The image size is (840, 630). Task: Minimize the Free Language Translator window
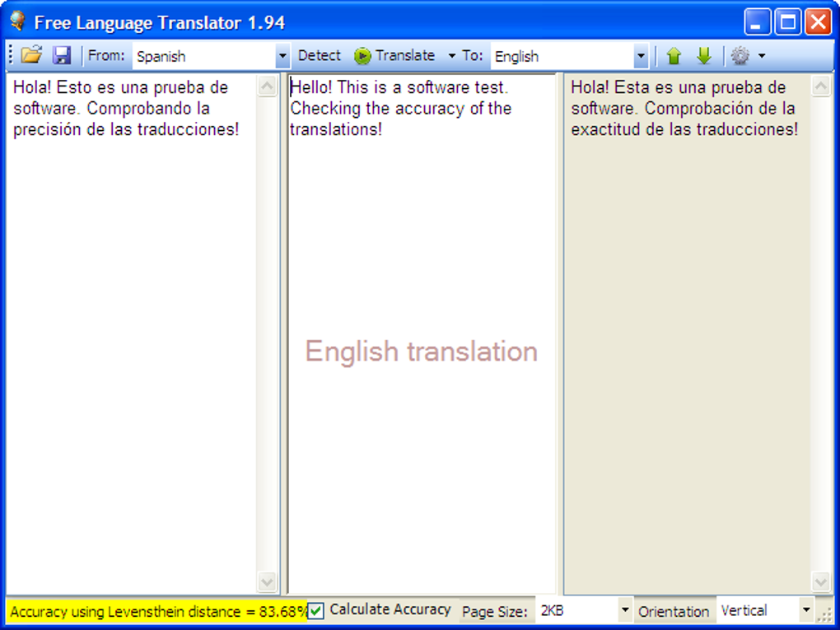coord(757,22)
